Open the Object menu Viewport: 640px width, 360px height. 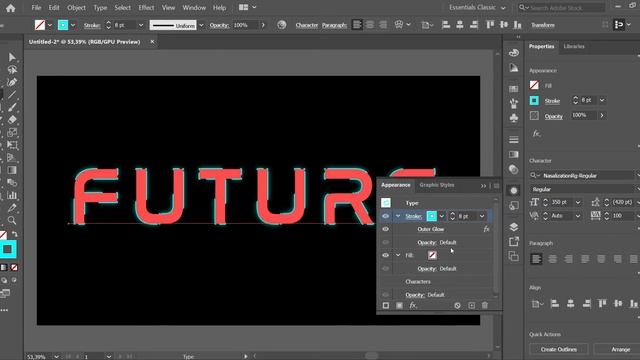[76, 8]
